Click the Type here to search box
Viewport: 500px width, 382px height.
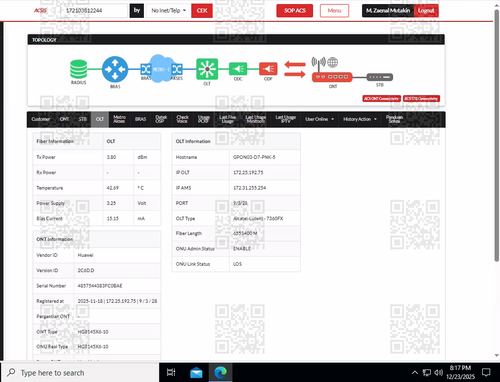pos(80,372)
